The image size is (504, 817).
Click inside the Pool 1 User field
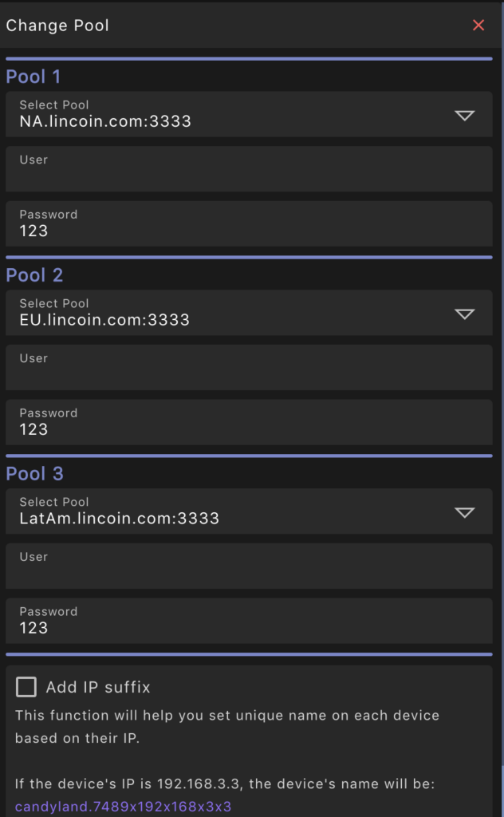(x=239, y=168)
